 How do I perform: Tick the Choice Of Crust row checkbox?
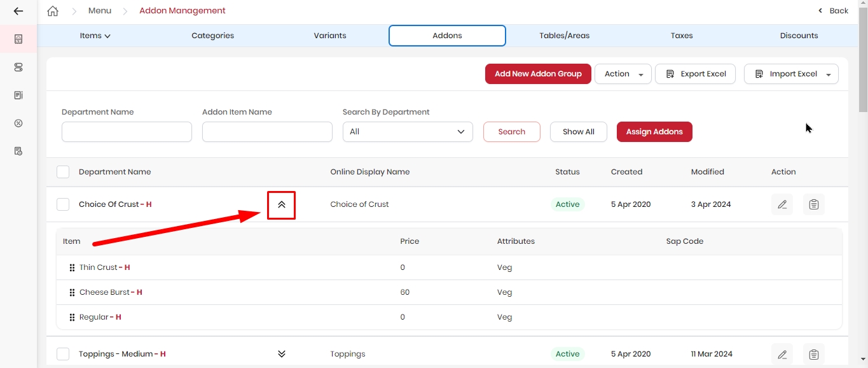(x=63, y=204)
